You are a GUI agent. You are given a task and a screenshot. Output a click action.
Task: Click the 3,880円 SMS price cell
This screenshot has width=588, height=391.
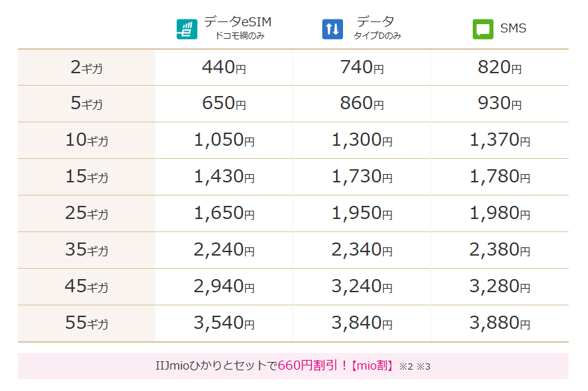click(500, 323)
